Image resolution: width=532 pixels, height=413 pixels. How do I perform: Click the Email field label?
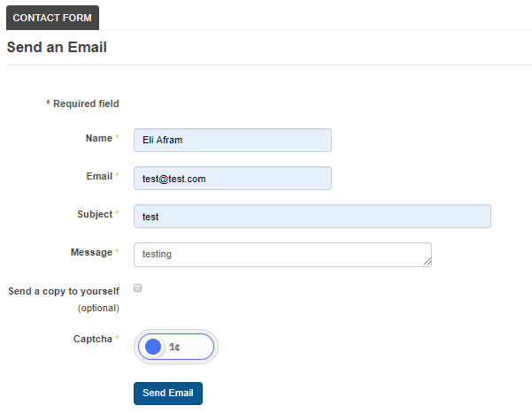tap(99, 176)
